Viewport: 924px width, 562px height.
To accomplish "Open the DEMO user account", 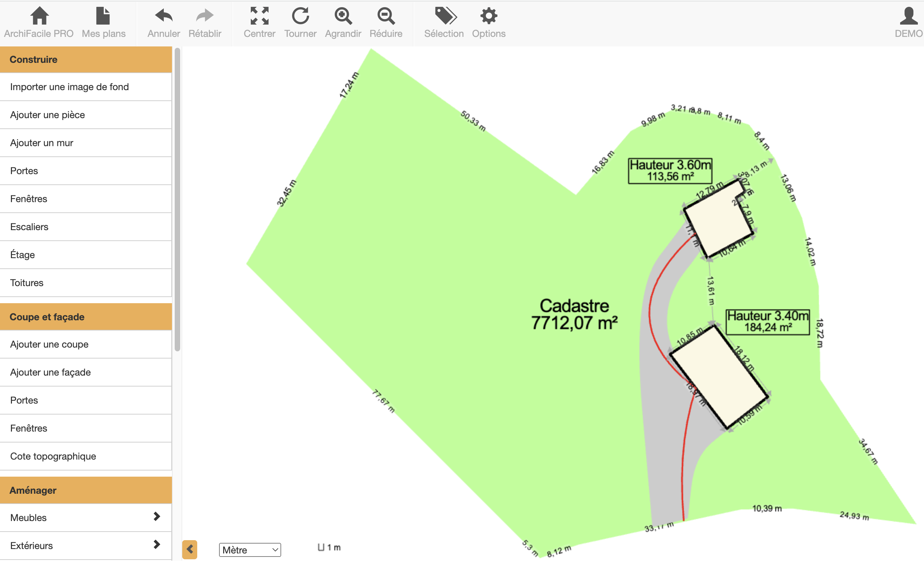I will (x=908, y=16).
